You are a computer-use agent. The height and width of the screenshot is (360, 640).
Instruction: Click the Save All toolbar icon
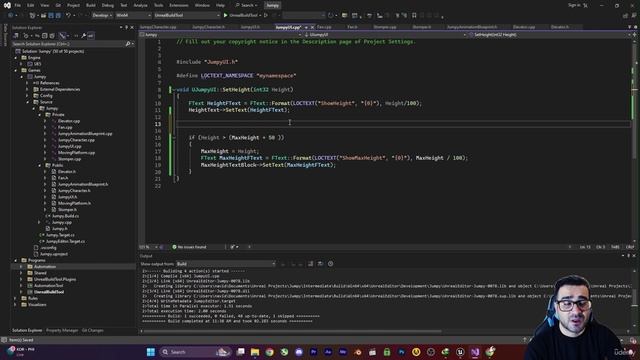tap(58, 15)
